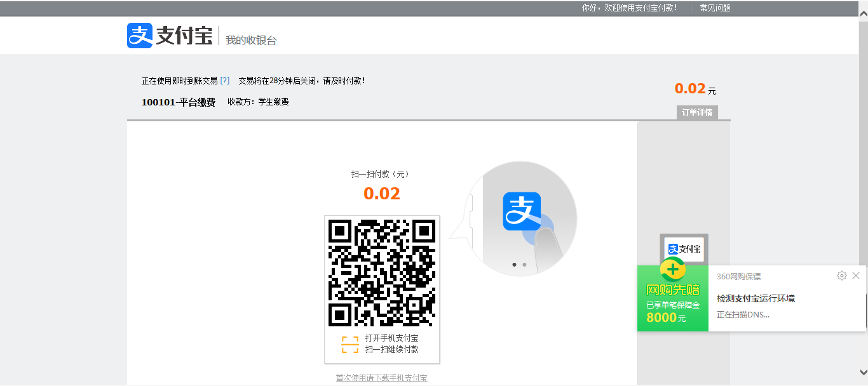Open 常见问题 in the top bar

pos(715,8)
